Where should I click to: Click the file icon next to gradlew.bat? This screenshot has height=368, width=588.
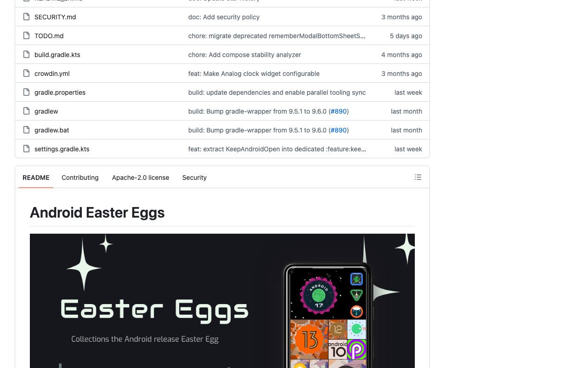pos(27,130)
